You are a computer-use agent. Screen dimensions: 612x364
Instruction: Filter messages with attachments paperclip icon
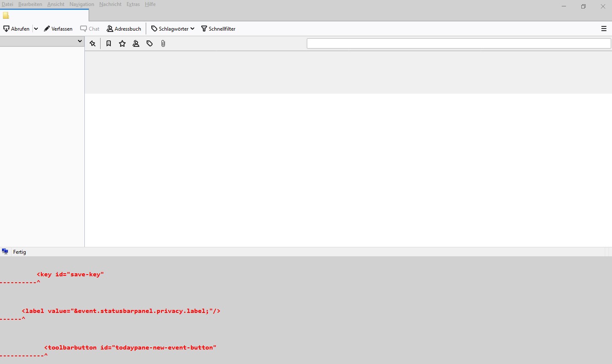pyautogui.click(x=163, y=43)
